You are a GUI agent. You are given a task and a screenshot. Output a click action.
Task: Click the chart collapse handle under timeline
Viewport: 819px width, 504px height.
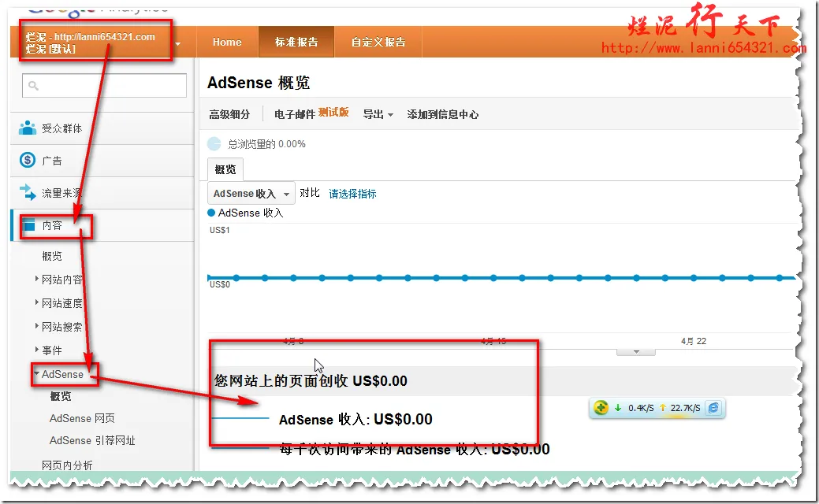click(x=636, y=352)
